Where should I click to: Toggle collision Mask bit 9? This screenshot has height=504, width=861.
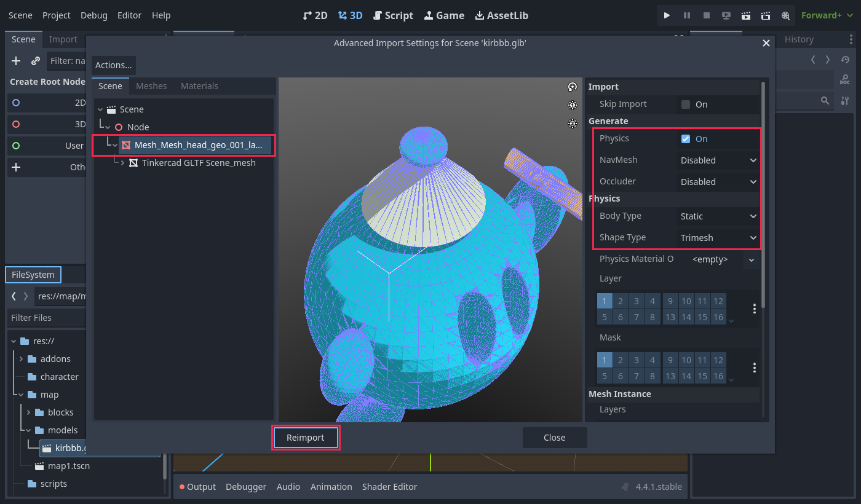(670, 360)
